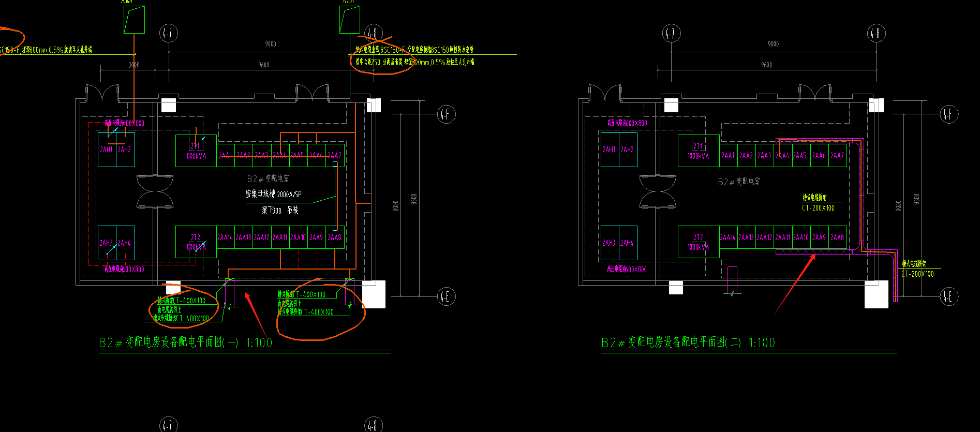The image size is (980, 432).
Task: Select cabinet 2AA11 in plan (二)
Action: click(x=783, y=237)
